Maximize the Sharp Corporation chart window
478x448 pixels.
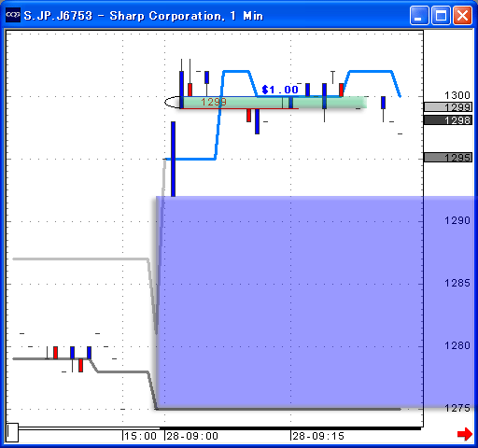(441, 15)
